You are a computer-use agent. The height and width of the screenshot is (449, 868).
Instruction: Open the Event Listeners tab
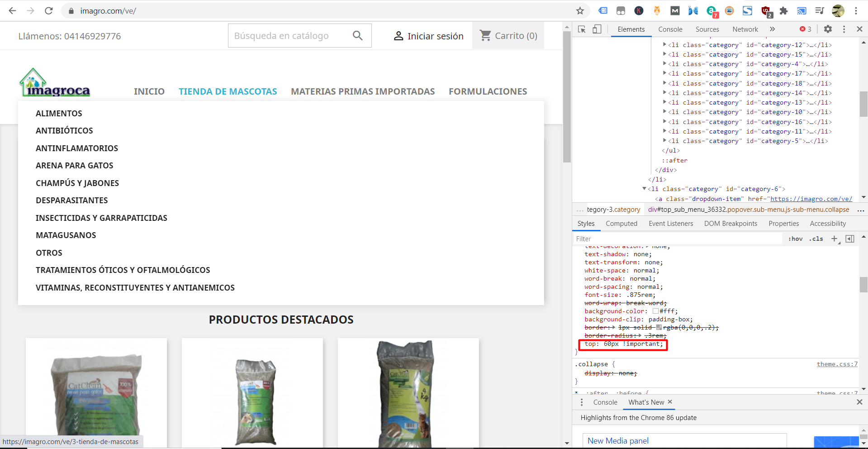point(671,224)
